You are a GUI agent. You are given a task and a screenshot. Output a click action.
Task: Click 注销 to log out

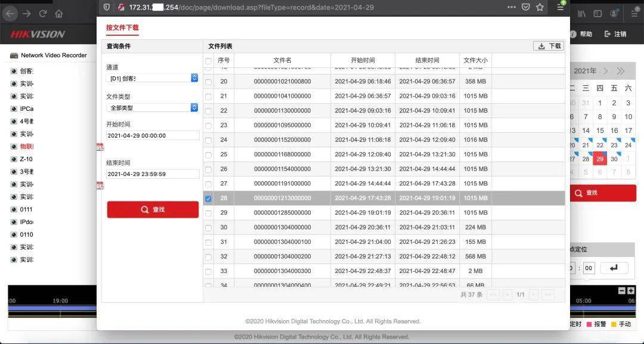coord(615,34)
